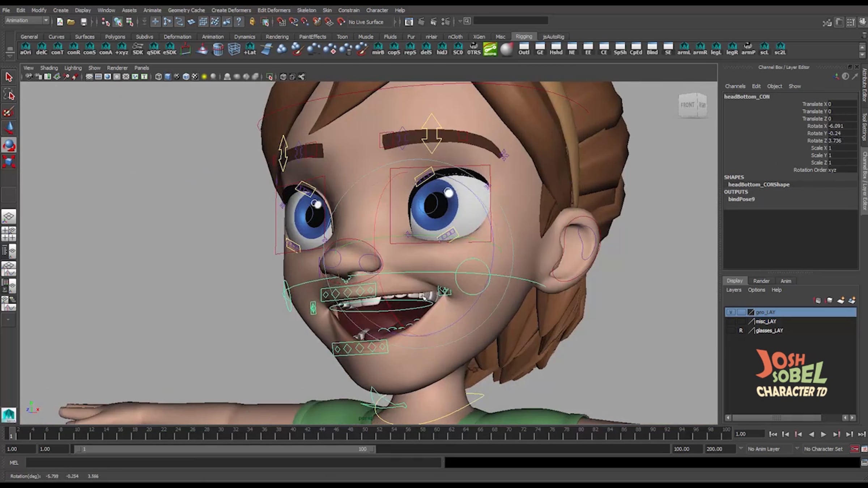Open the Hshd hypershade shelf button
The height and width of the screenshot is (488, 868).
(x=556, y=48)
